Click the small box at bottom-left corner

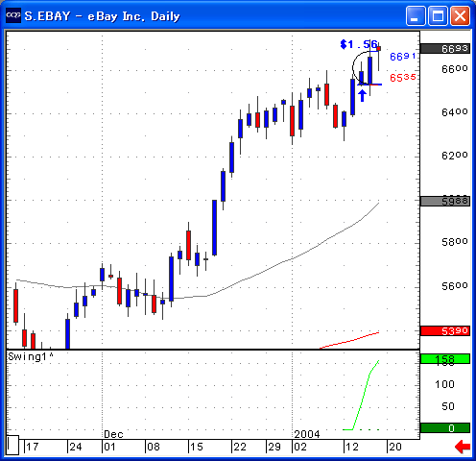pos(12,445)
